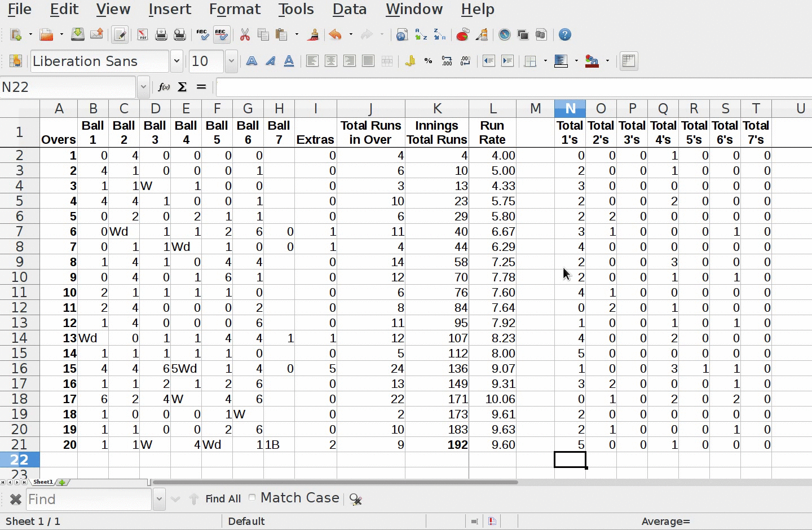
Task: Sort ascending with the A-Z icon
Action: [x=421, y=35]
